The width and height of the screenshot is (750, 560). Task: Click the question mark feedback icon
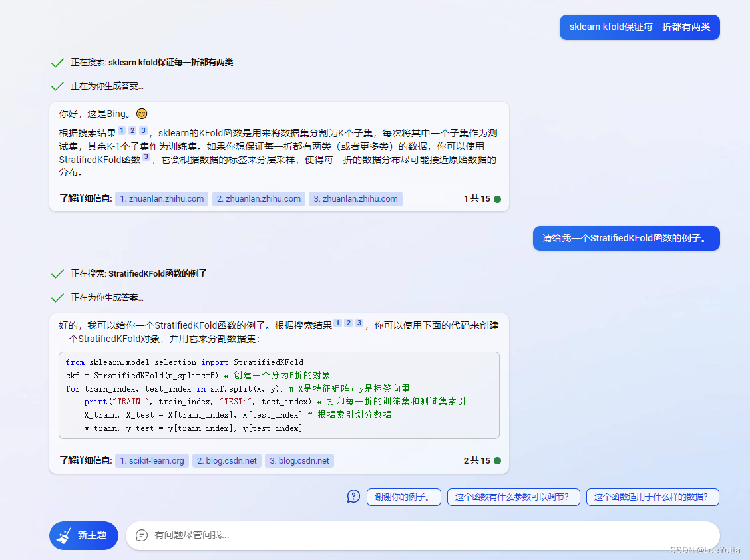coord(353,496)
